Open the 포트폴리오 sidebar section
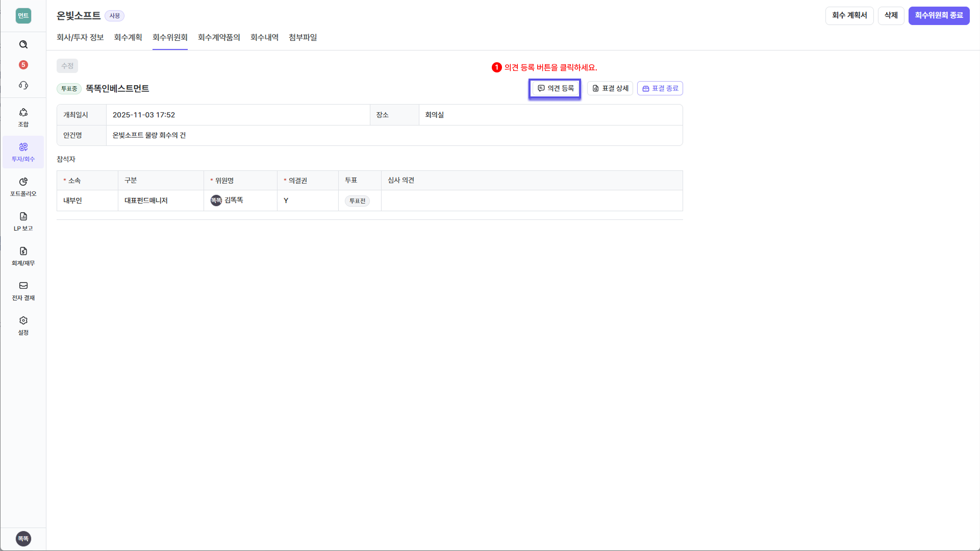Image resolution: width=980 pixels, height=551 pixels. pyautogui.click(x=23, y=187)
